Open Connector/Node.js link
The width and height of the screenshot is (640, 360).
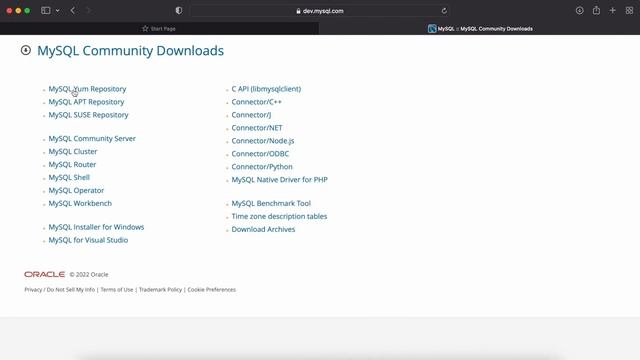263,141
